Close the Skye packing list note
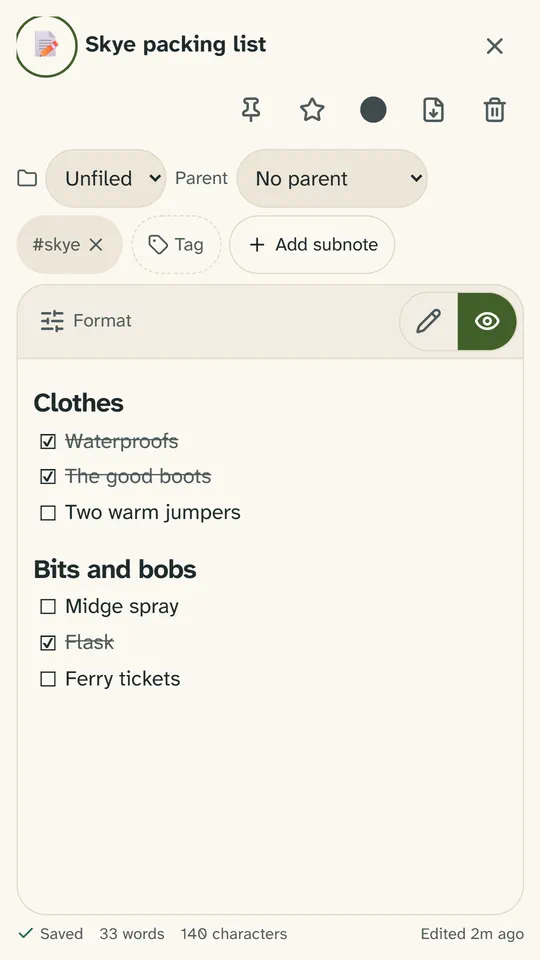 pyautogui.click(x=494, y=46)
